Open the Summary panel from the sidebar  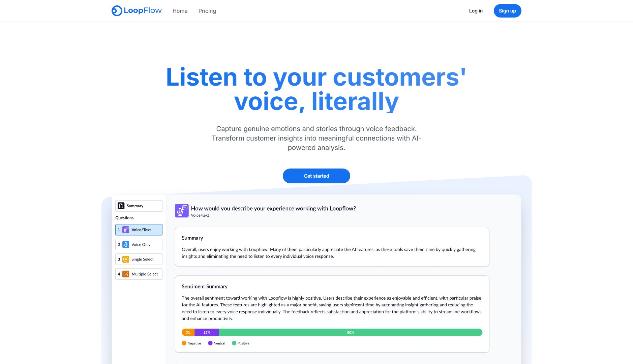click(139, 206)
